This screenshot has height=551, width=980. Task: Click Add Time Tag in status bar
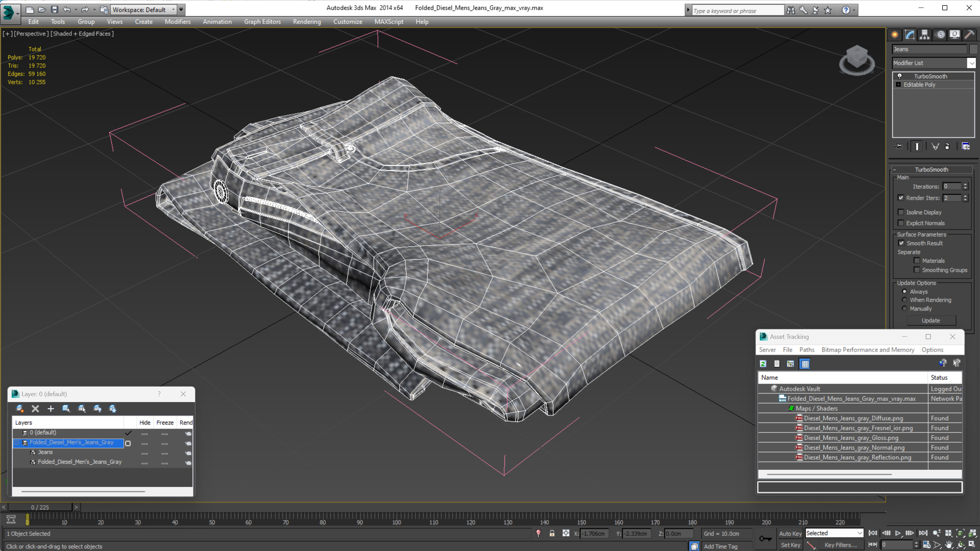[720, 546]
